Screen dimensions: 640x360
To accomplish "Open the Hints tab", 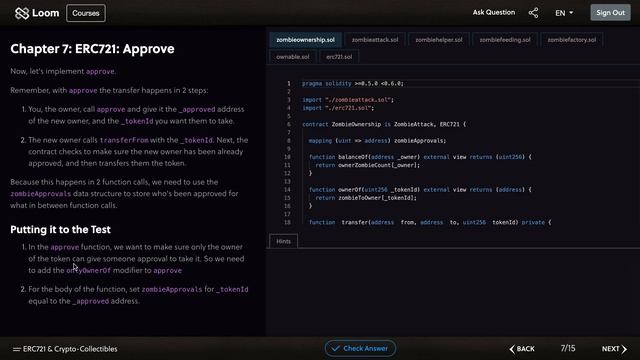I will pos(283,241).
